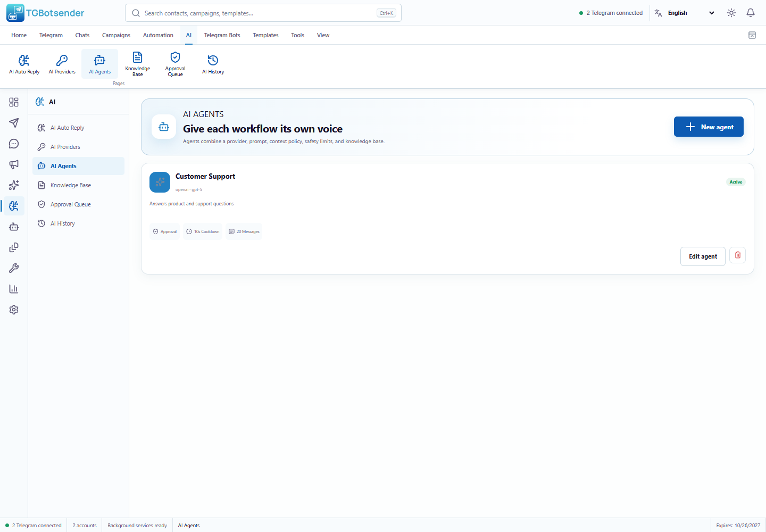Open Approval Queue shield icon in ribbon

176,64
